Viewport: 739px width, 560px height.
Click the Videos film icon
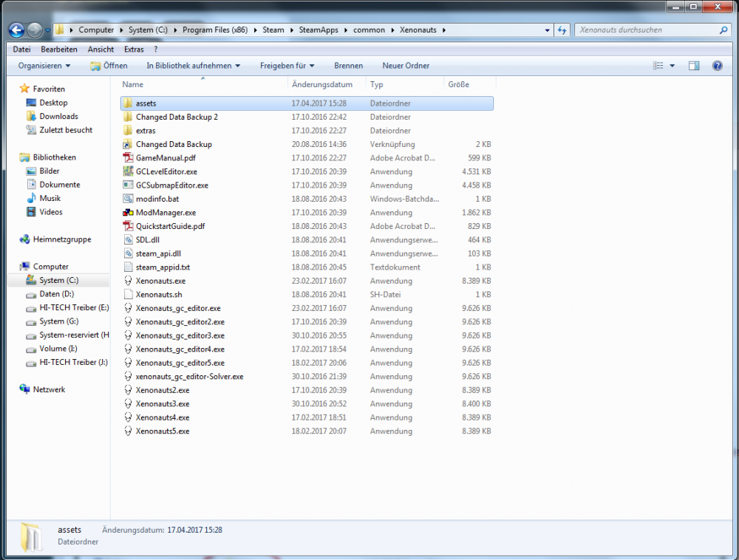pos(31,212)
